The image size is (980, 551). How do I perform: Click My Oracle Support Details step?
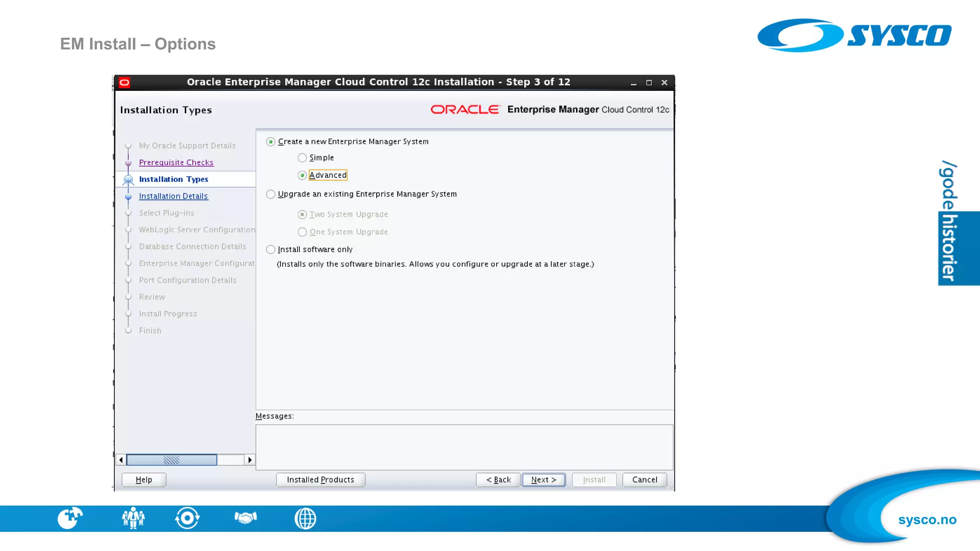[x=187, y=146]
